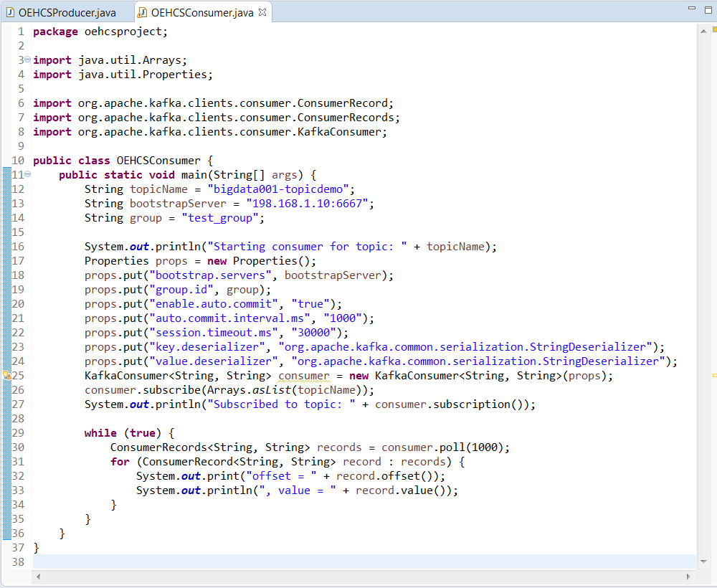The height and width of the screenshot is (588, 717).
Task: Close the OEHCSConsumer.java tab
Action: click(x=262, y=12)
